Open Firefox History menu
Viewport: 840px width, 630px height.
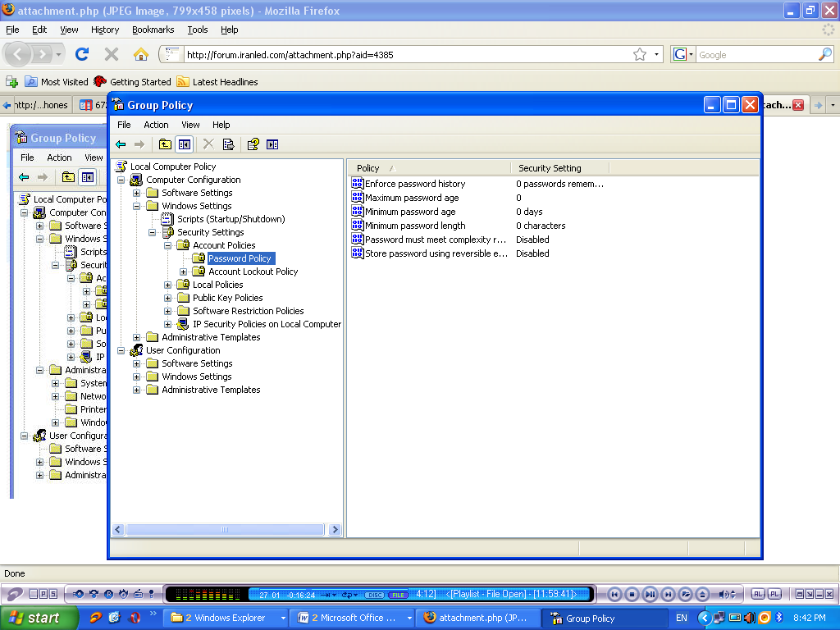pyautogui.click(x=104, y=30)
